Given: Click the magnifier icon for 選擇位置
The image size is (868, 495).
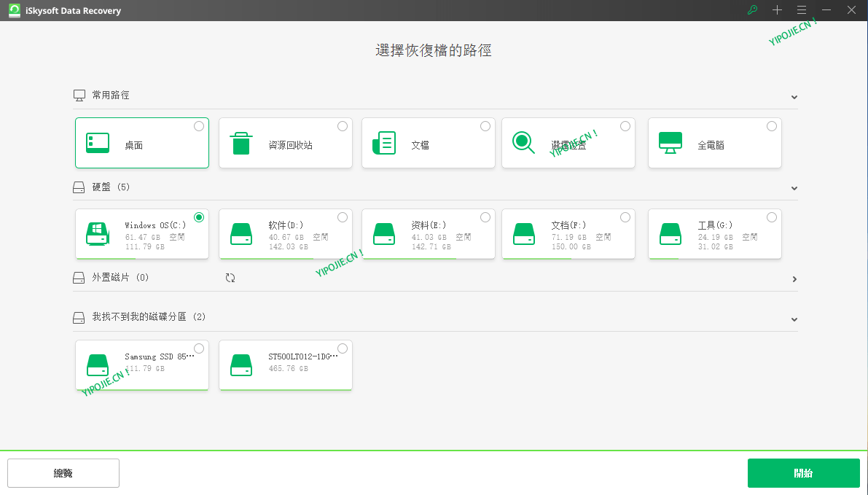Looking at the screenshot, I should [x=524, y=141].
